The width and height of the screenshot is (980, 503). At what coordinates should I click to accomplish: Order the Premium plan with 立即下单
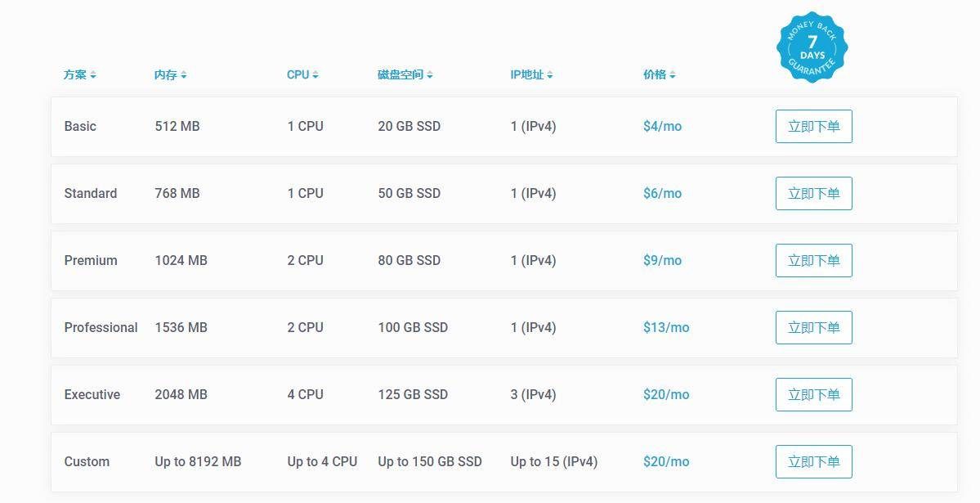click(x=814, y=260)
